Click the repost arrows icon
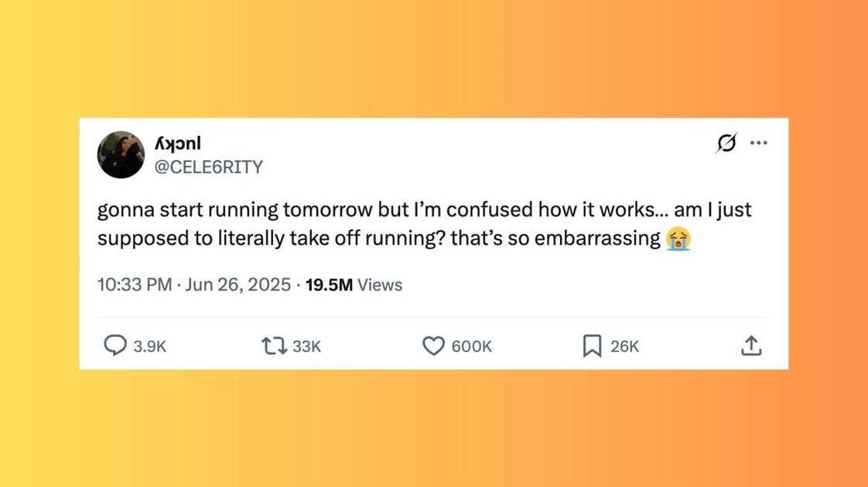This screenshot has height=487, width=868. pos(275,346)
